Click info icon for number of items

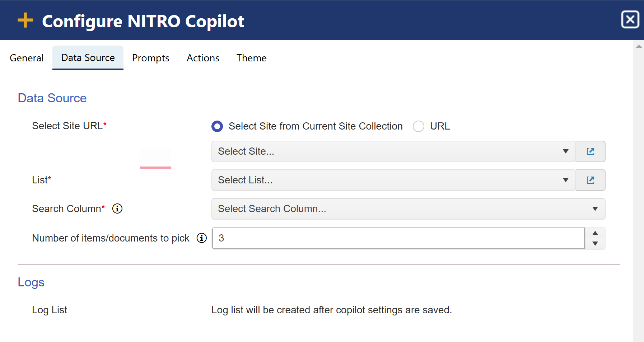point(202,238)
